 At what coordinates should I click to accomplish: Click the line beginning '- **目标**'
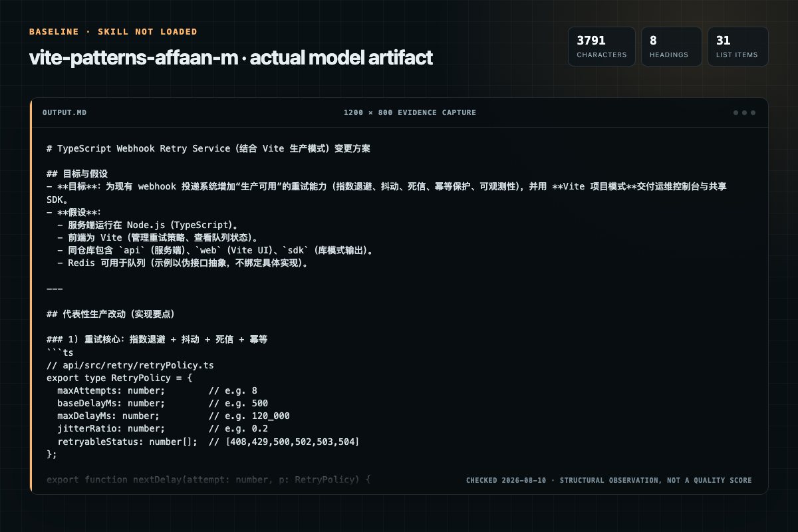pos(386,187)
